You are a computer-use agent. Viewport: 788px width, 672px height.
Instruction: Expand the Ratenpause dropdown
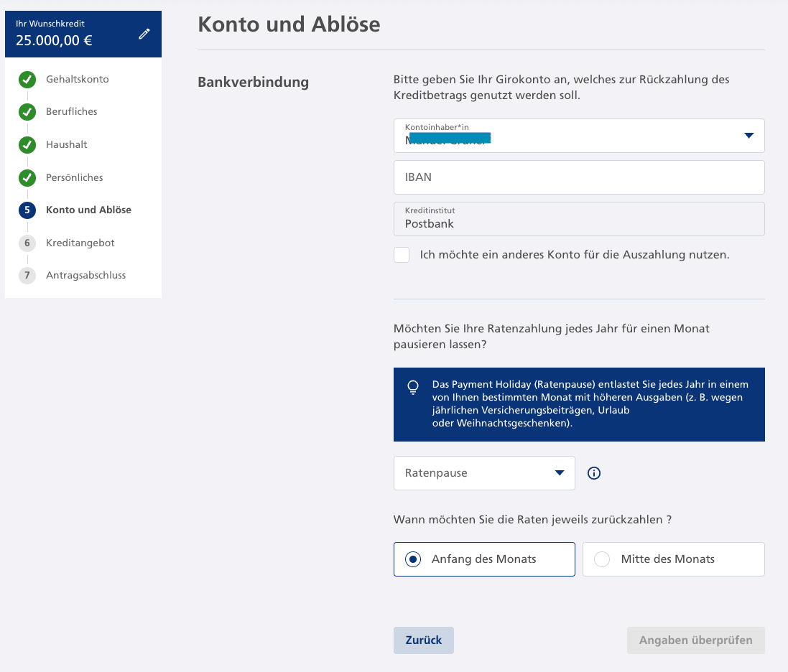tap(484, 473)
